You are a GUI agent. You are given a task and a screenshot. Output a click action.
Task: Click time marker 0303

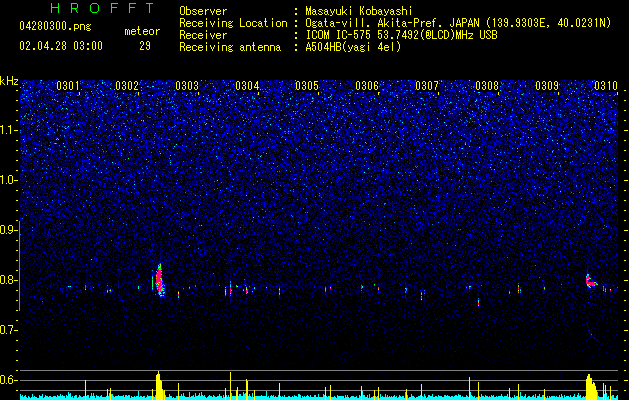click(187, 86)
